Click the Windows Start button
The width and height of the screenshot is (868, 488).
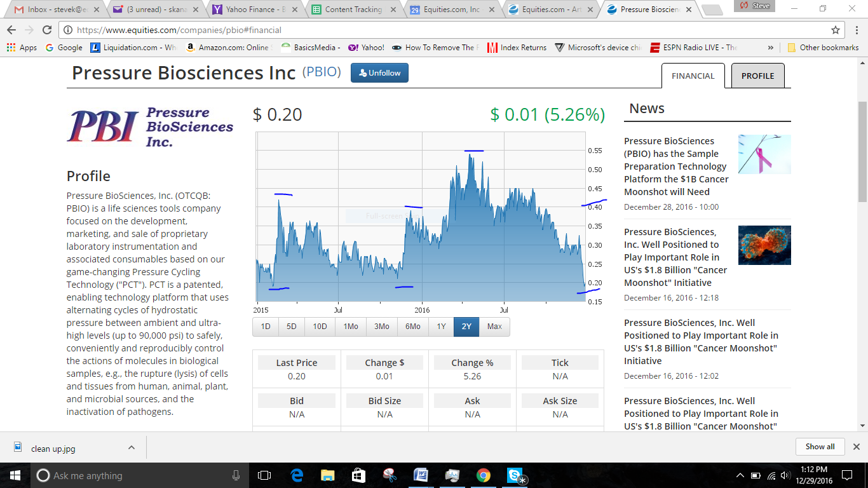(x=15, y=475)
